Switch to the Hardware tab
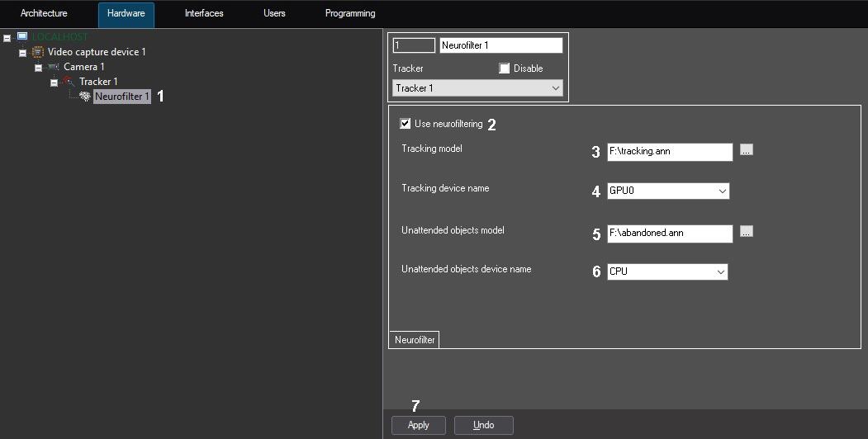 126,14
